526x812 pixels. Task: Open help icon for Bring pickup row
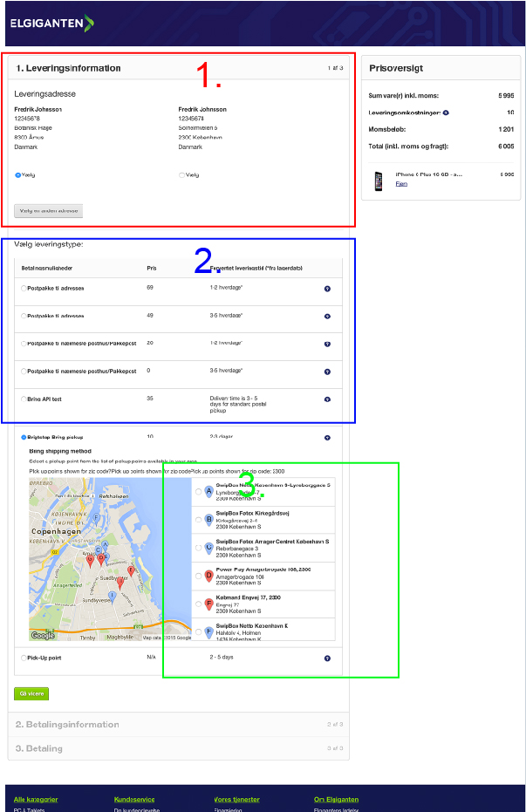[327, 438]
